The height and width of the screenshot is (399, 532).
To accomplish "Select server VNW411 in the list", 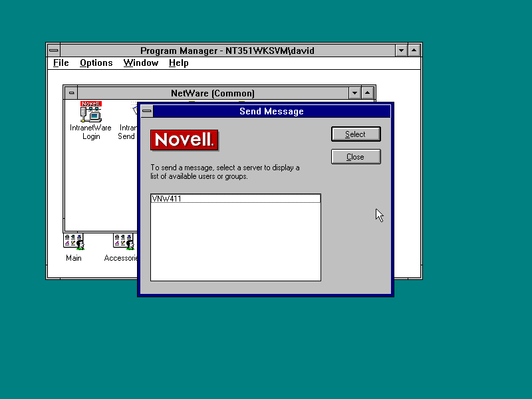I will point(235,198).
